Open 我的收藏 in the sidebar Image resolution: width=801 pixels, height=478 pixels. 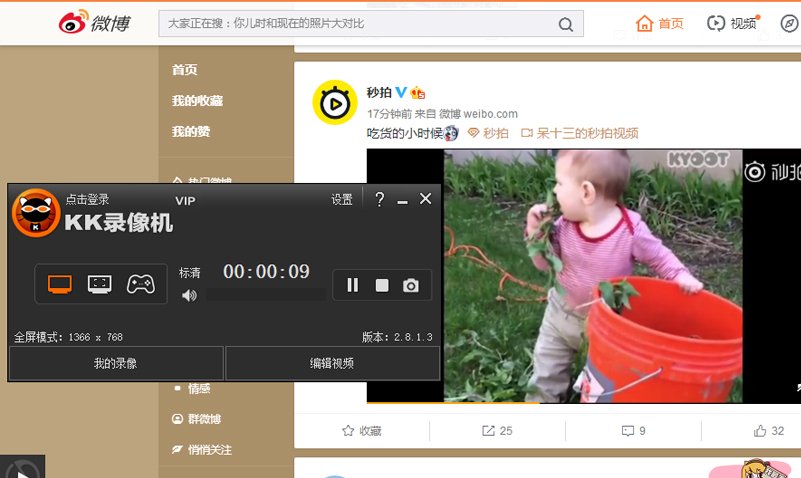197,101
